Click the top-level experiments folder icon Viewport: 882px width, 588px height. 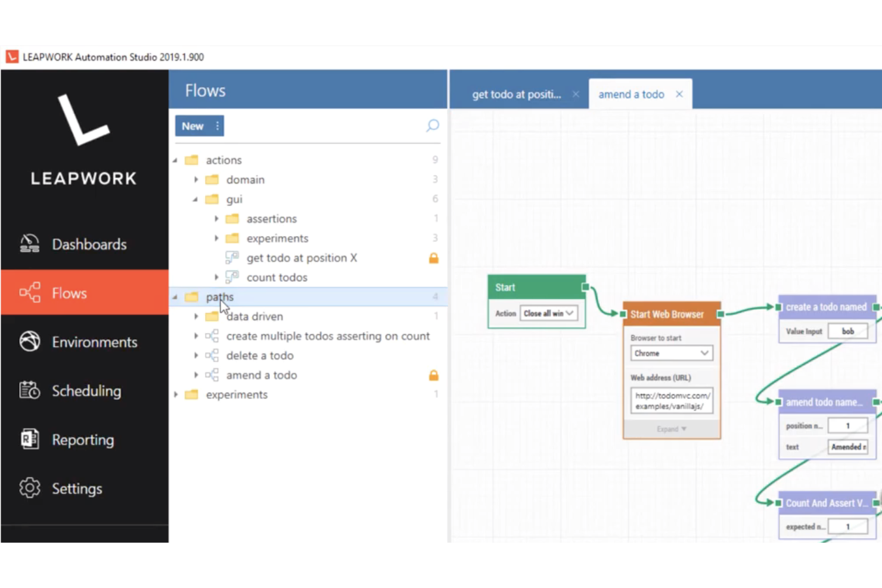(x=191, y=394)
